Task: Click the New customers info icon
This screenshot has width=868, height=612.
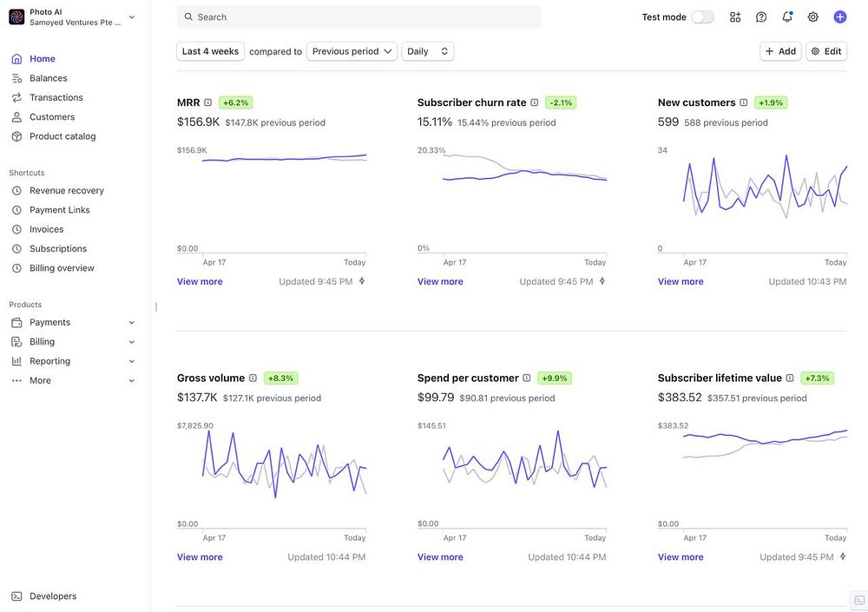Action: coord(744,102)
